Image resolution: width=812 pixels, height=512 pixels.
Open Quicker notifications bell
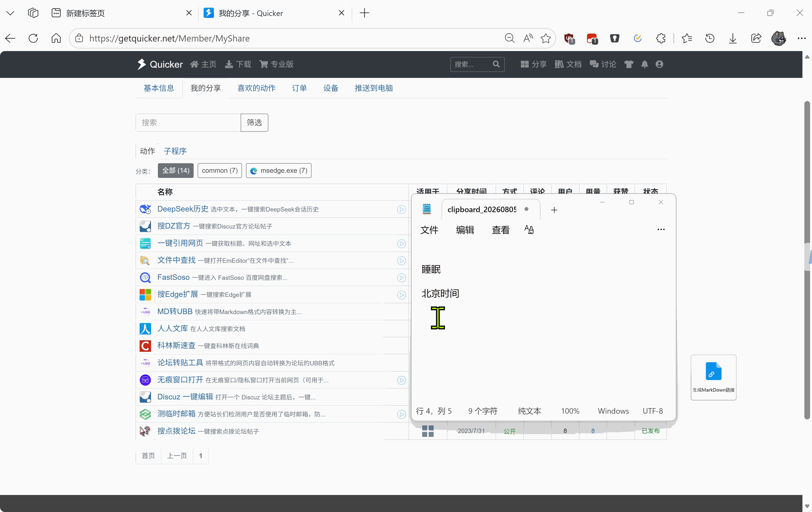tap(644, 64)
